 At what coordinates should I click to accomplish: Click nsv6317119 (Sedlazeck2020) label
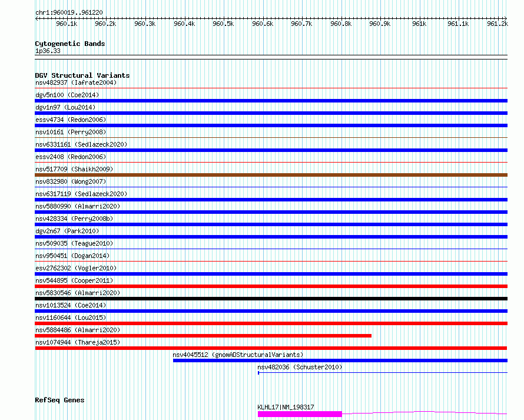(x=81, y=194)
